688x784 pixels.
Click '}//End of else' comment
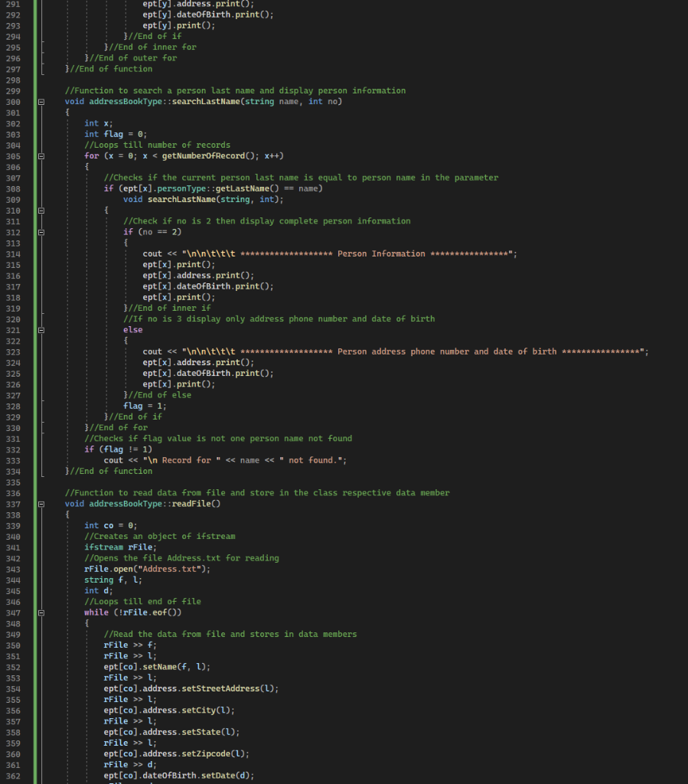point(158,395)
